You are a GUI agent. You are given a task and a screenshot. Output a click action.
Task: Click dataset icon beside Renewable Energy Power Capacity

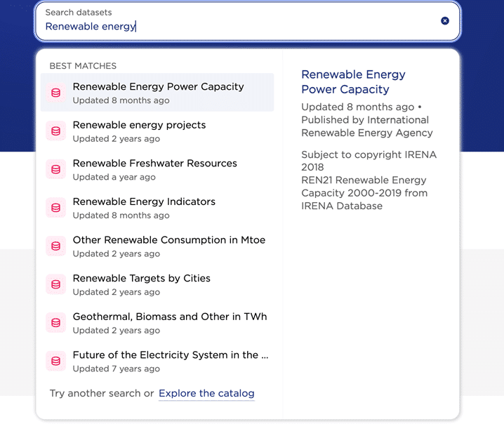click(56, 93)
